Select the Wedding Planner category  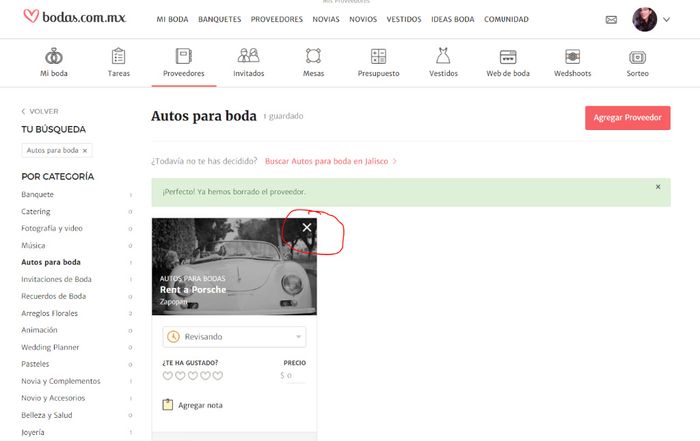point(50,347)
